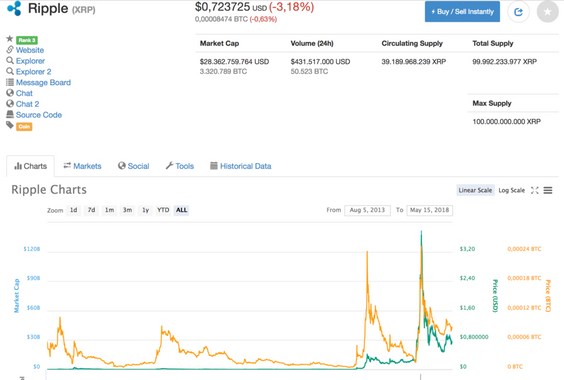Switch to the Historical Data tab

[241, 166]
